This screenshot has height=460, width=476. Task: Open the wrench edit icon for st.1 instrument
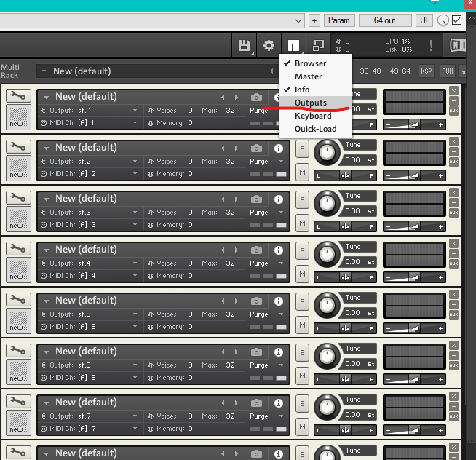(x=18, y=96)
